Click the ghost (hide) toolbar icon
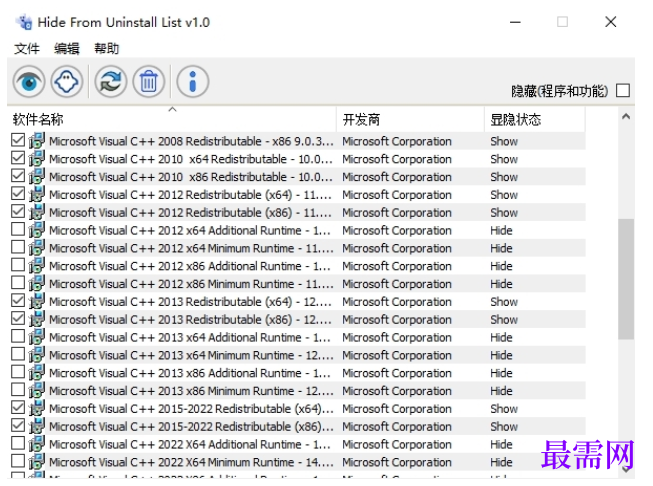Screen dimensions: 653x486 tap(67, 82)
